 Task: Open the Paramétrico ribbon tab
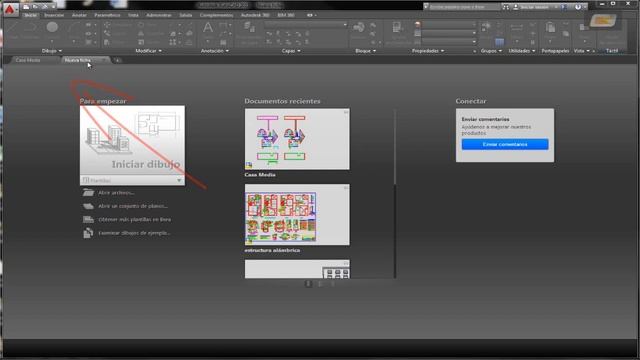[x=107, y=15]
